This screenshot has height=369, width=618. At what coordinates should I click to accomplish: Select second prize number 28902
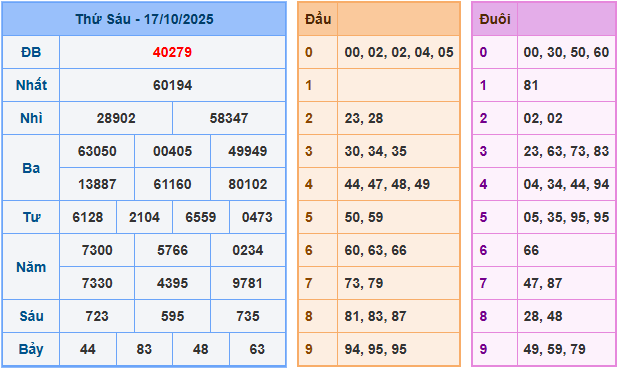click(x=116, y=118)
